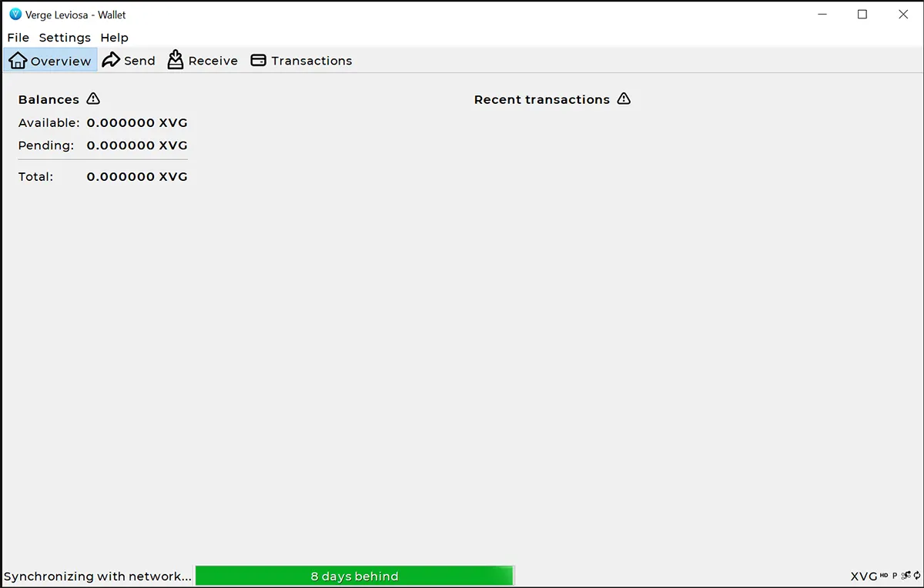Click the Available balance value
Image resolution: width=924 pixels, height=588 pixels.
pos(137,122)
